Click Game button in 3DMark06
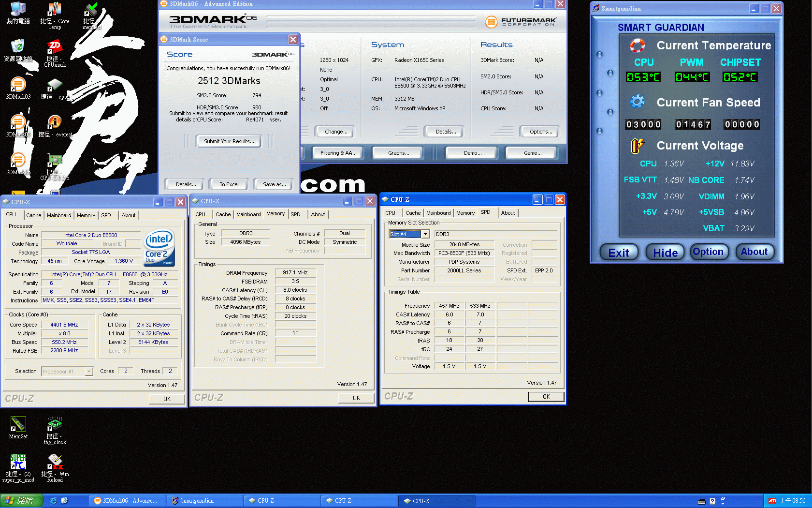Screen dimensions: 812x508 pos(533,153)
